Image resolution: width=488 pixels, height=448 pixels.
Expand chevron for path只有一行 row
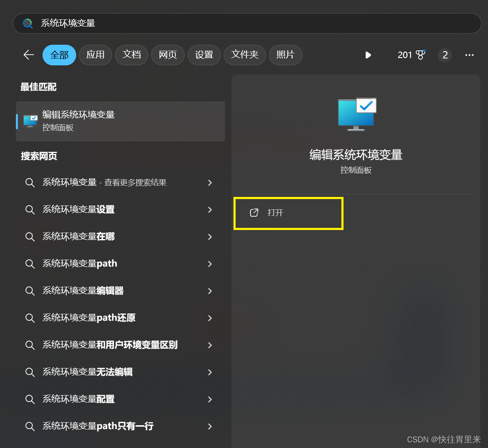coord(210,426)
